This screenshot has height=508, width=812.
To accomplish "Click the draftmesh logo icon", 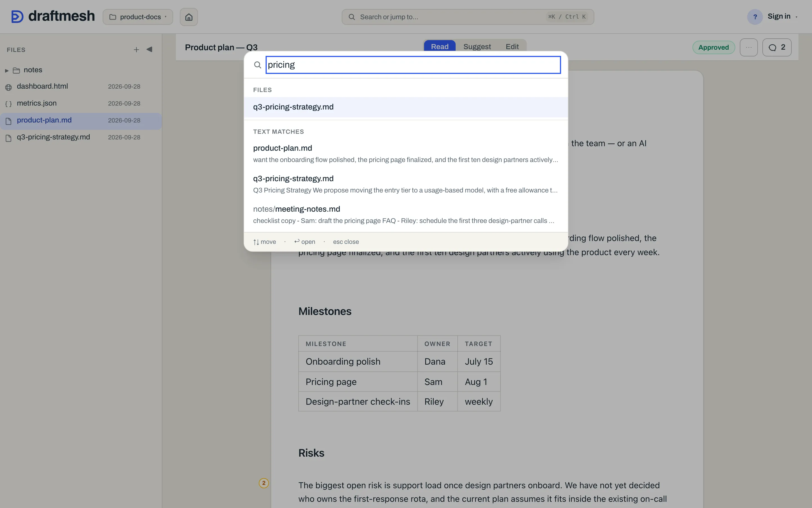I will point(17,16).
